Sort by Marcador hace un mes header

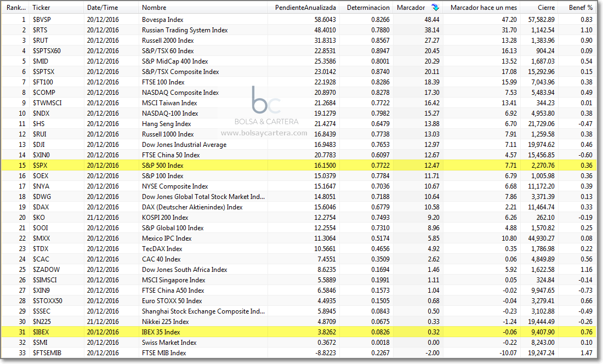tap(483, 7)
